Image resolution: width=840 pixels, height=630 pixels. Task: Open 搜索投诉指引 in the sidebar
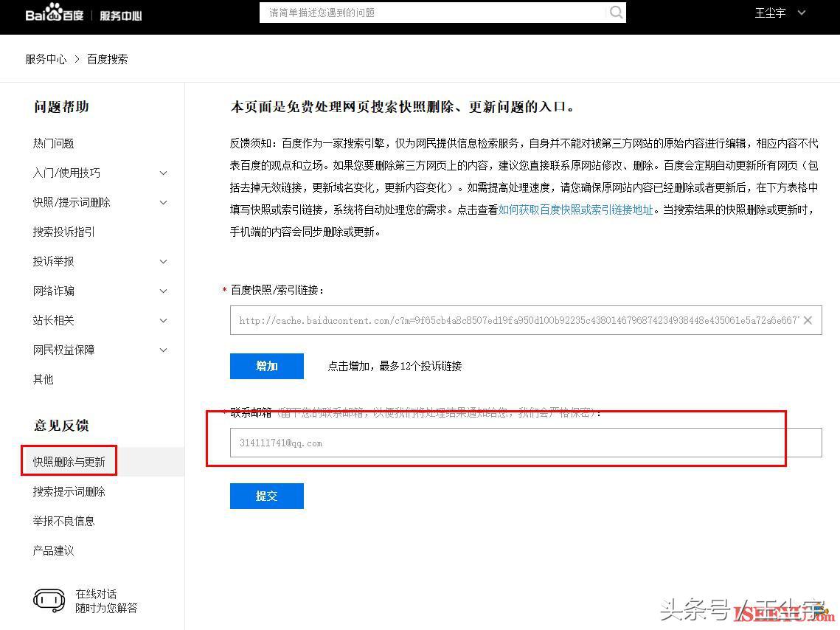tap(63, 232)
